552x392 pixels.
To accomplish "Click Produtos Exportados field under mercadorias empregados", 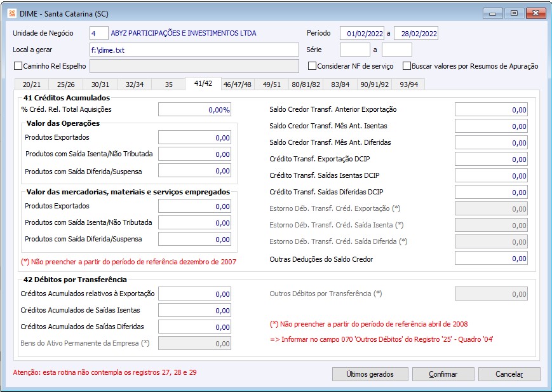I will click(x=194, y=206).
